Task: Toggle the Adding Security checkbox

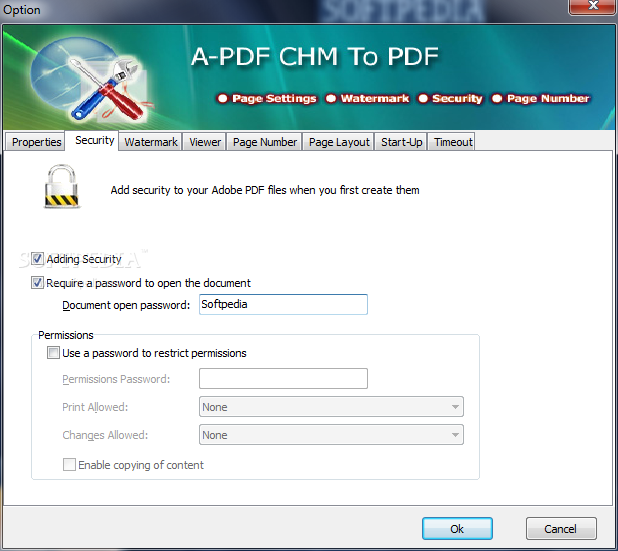Action: (37, 259)
